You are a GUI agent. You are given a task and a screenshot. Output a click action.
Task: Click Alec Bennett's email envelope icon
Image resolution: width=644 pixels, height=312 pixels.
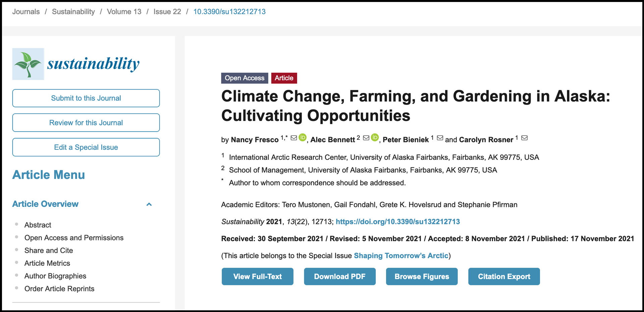click(366, 137)
